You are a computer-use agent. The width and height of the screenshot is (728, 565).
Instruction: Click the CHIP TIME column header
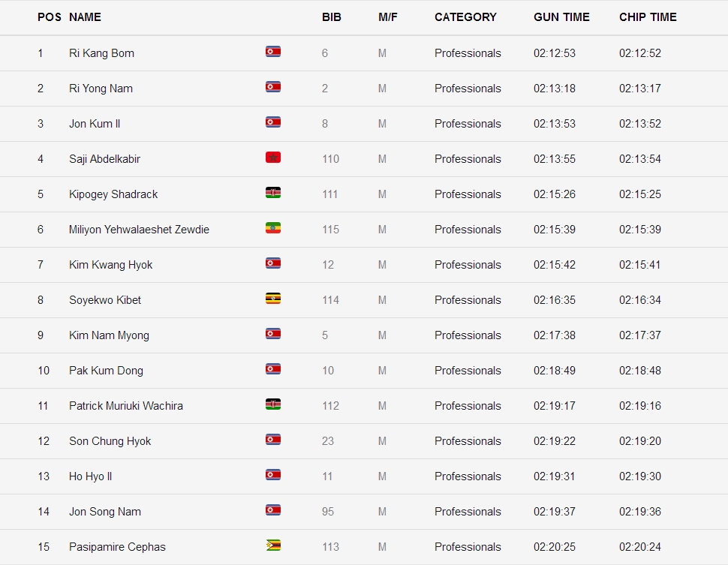(x=648, y=17)
